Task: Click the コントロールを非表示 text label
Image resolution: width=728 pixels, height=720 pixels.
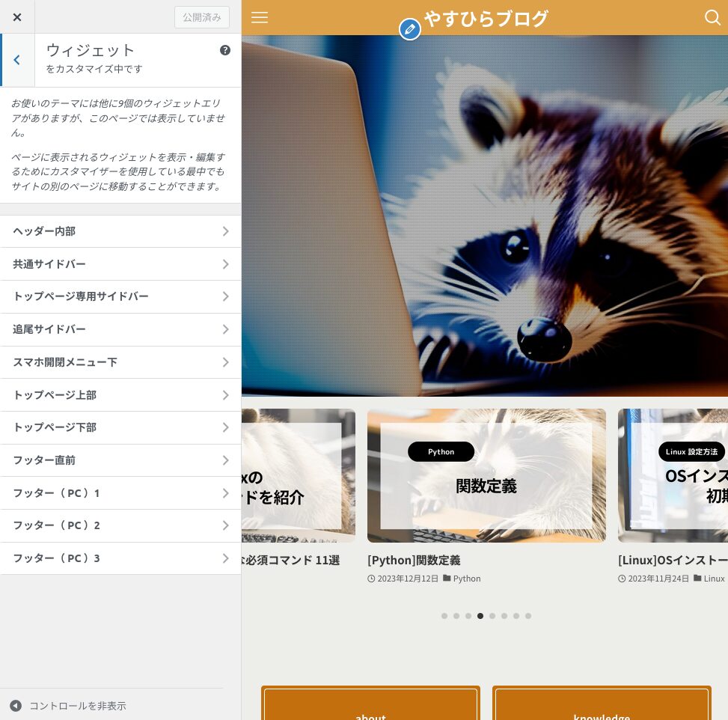Action: click(x=78, y=706)
